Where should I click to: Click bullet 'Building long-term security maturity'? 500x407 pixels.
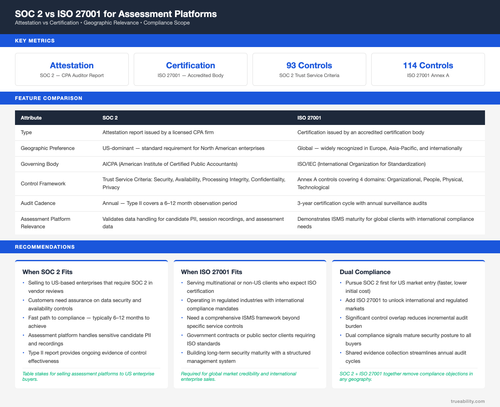click(x=249, y=357)
